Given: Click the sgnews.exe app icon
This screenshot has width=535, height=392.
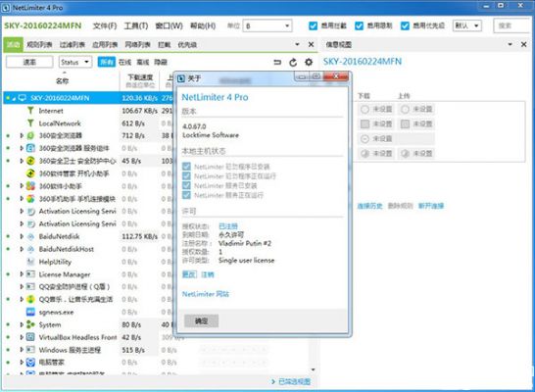Looking at the screenshot, I should coord(30,312).
